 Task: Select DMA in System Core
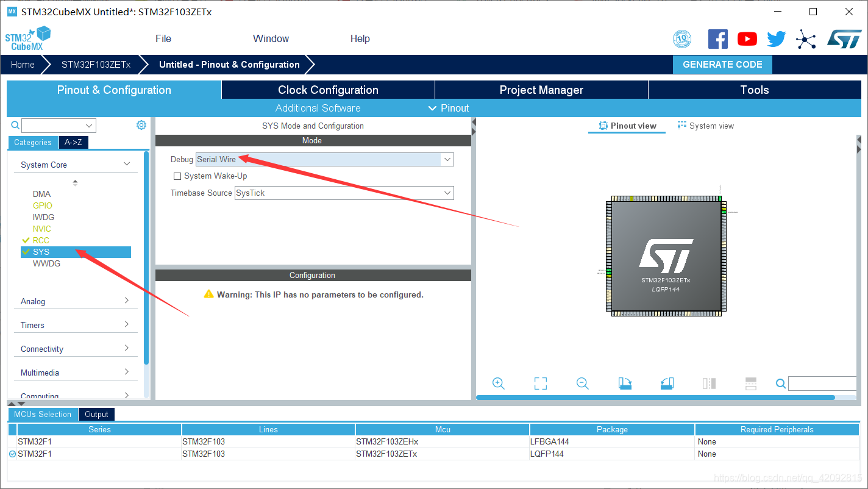pos(41,194)
